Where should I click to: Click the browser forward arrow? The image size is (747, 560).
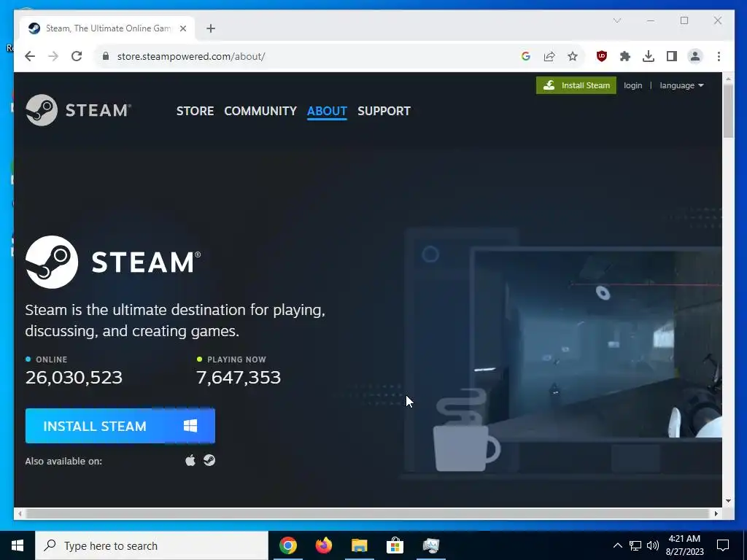point(53,56)
